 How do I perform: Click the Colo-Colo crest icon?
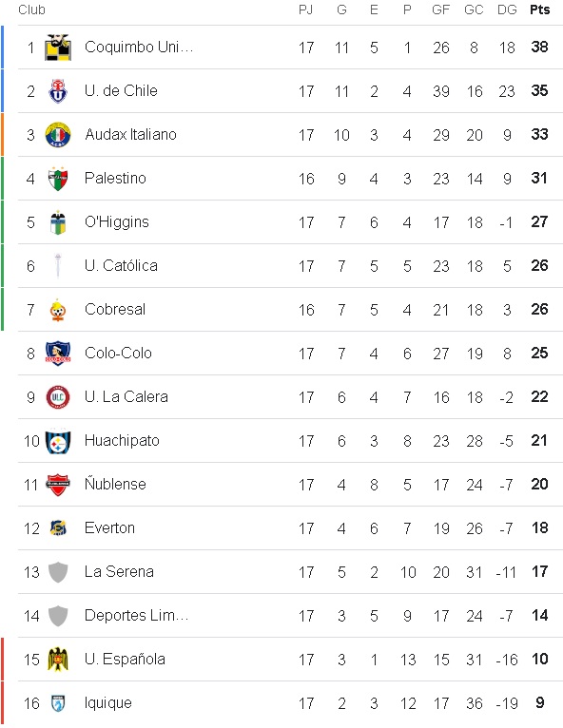(x=58, y=354)
